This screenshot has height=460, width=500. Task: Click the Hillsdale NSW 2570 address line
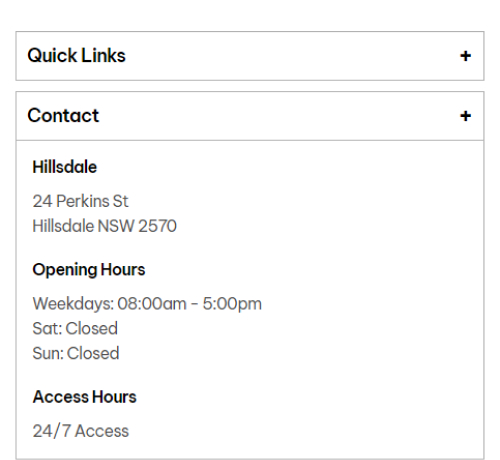pos(104,226)
